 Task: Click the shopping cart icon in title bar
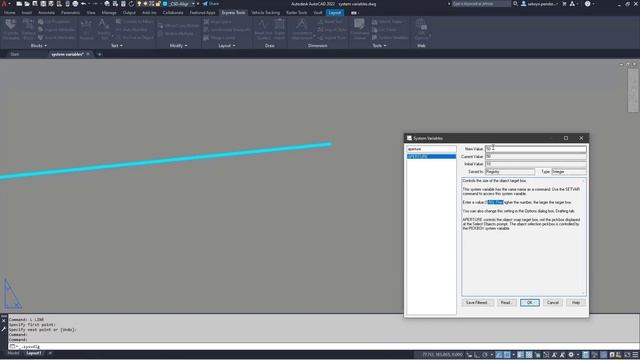(564, 4)
